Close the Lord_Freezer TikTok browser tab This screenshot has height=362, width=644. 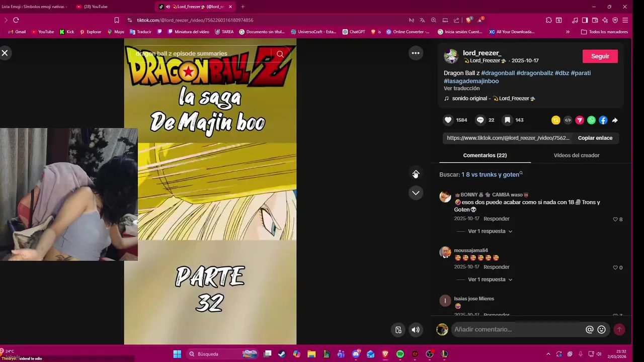(230, 7)
